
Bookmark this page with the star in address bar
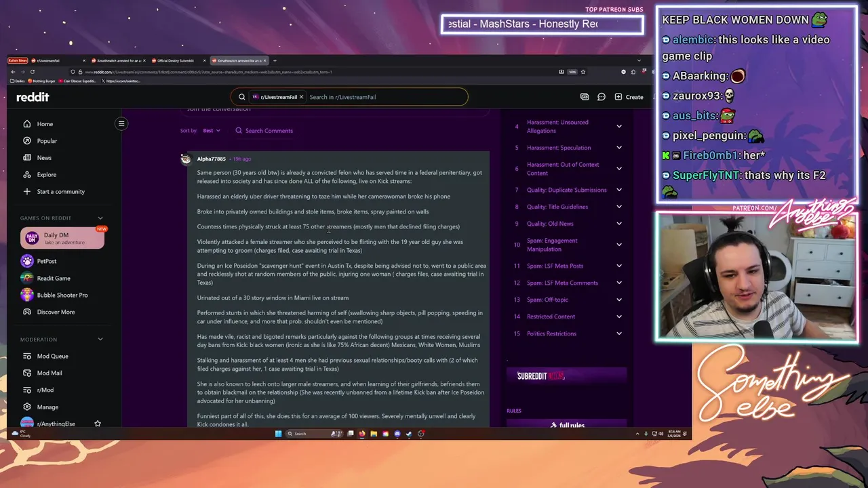coord(583,72)
